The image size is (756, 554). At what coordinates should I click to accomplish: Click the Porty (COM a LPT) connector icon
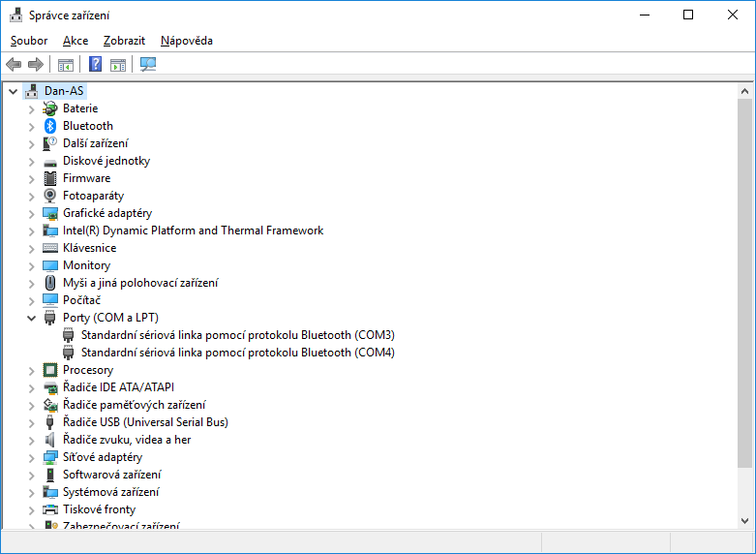49,318
